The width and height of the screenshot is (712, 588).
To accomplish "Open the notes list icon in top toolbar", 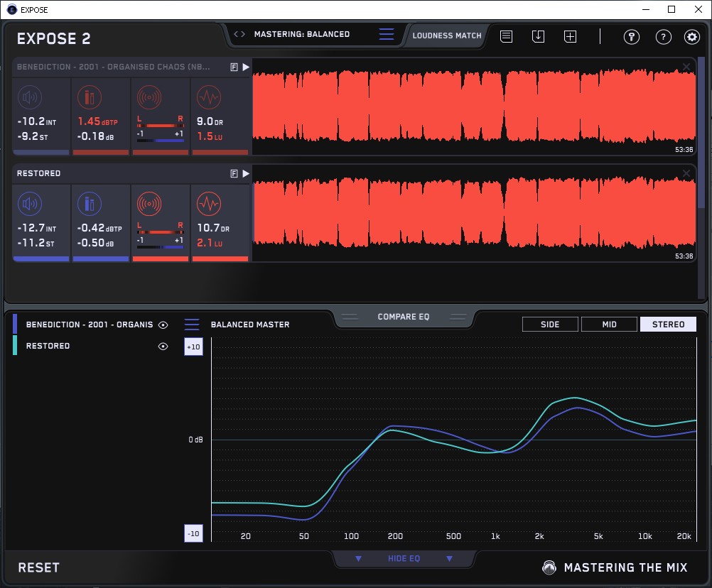I will [x=507, y=36].
